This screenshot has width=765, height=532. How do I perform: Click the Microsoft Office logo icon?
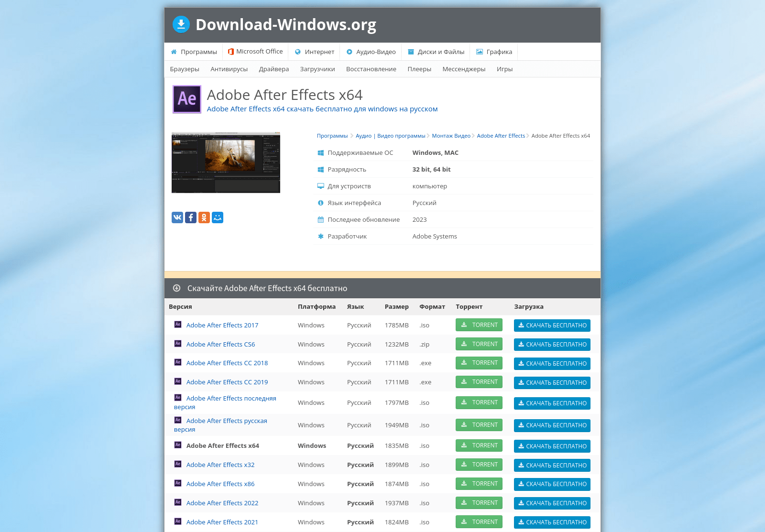(x=231, y=52)
